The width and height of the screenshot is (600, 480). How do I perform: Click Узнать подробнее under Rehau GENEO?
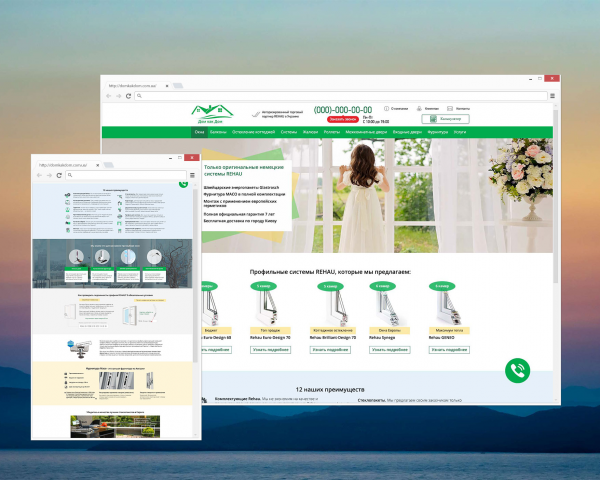[x=449, y=350]
